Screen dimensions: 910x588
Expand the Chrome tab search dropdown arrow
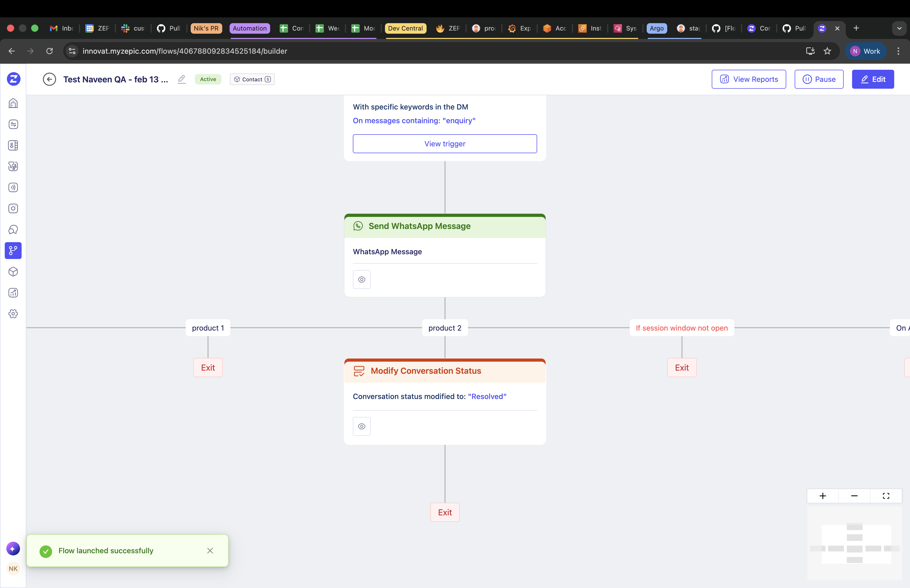(x=899, y=28)
